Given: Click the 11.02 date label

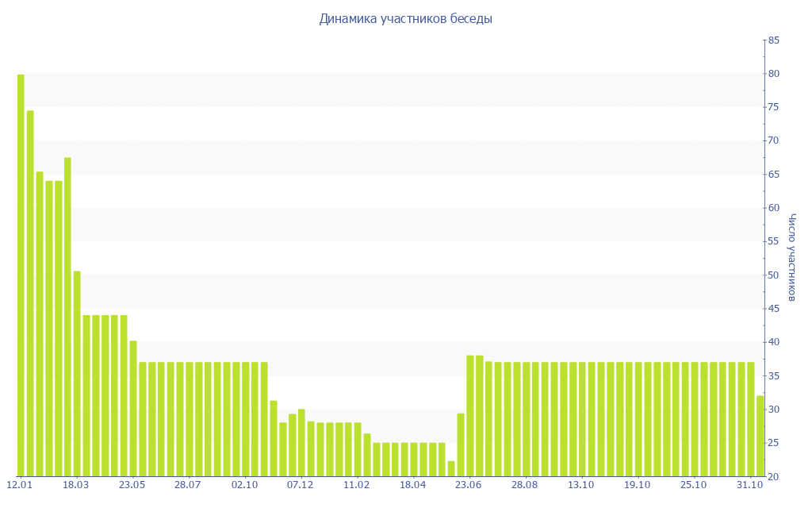Looking at the screenshot, I should [357, 484].
